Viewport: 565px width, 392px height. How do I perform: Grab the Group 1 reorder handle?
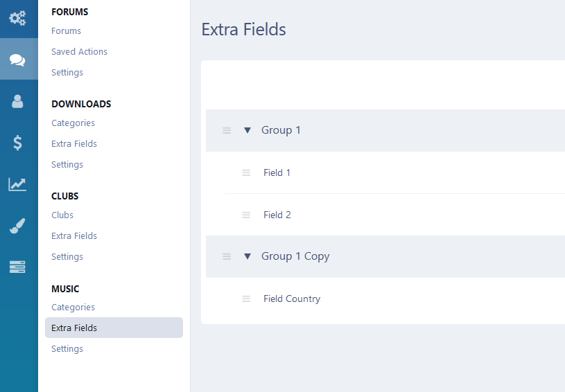pyautogui.click(x=227, y=130)
